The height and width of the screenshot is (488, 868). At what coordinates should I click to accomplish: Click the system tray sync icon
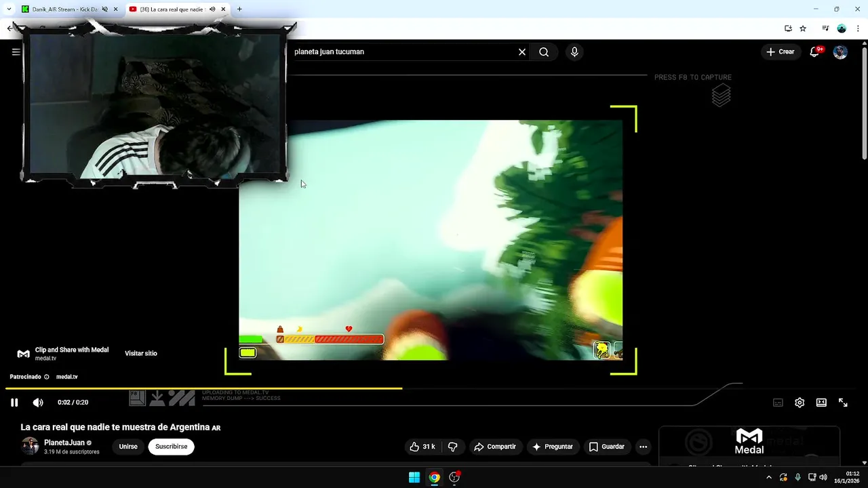click(x=783, y=477)
